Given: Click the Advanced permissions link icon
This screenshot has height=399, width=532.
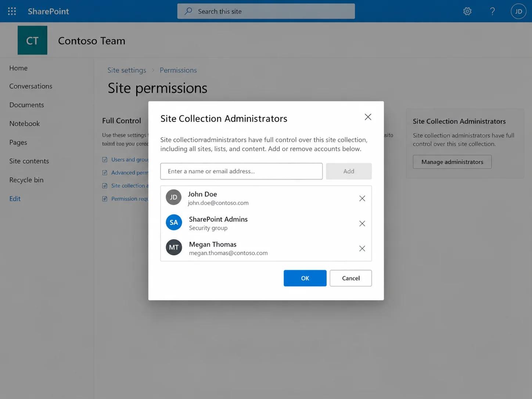Looking at the screenshot, I should [105, 173].
